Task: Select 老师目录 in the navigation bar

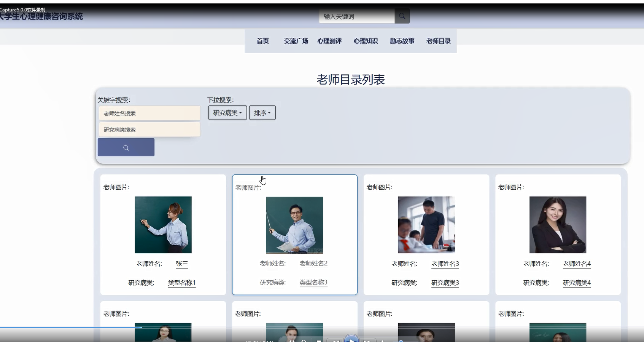Action: 439,41
